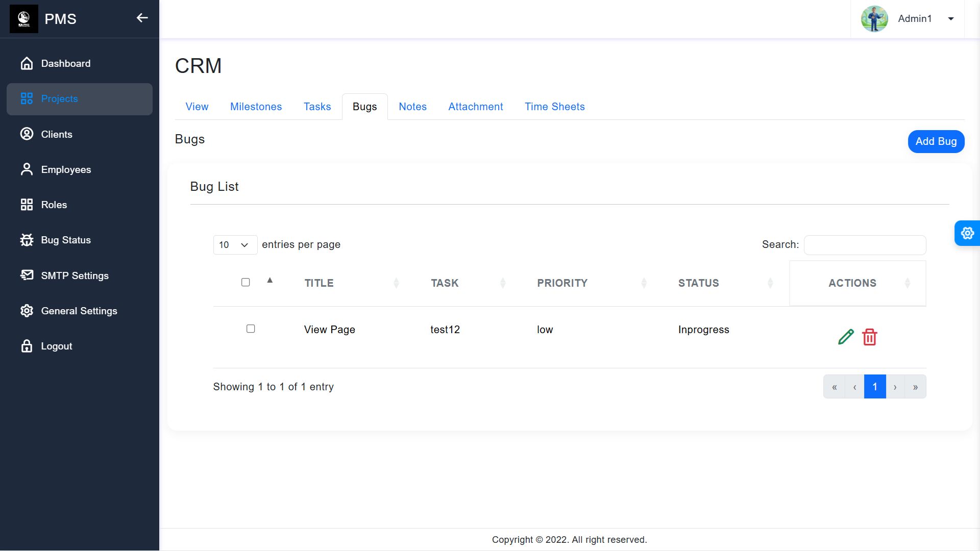Image resolution: width=980 pixels, height=551 pixels.
Task: Click the Admin1 profile avatar
Action: pyautogui.click(x=874, y=19)
